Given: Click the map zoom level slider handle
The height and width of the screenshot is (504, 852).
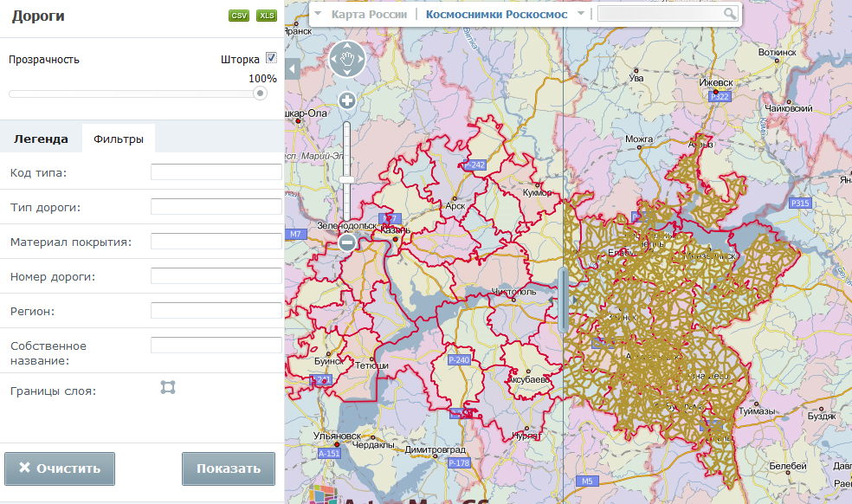Looking at the screenshot, I should tap(346, 179).
